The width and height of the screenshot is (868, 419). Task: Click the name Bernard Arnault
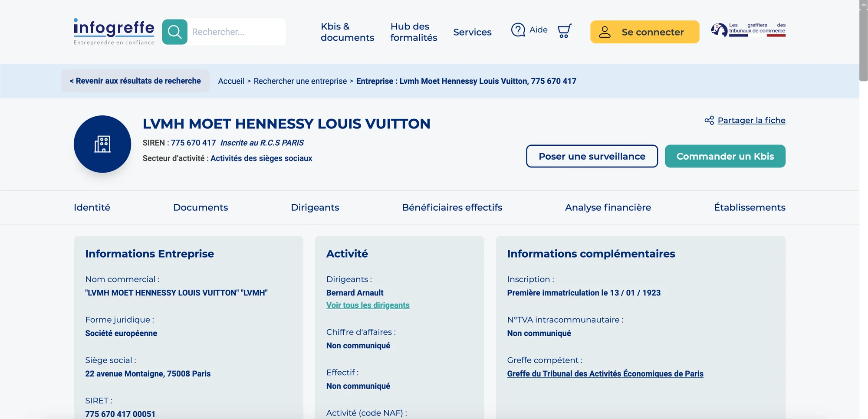(355, 293)
